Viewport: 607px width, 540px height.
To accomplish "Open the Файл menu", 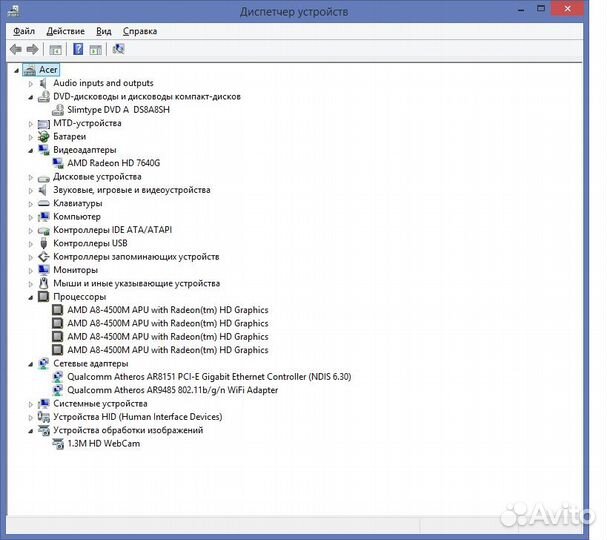I will [24, 31].
